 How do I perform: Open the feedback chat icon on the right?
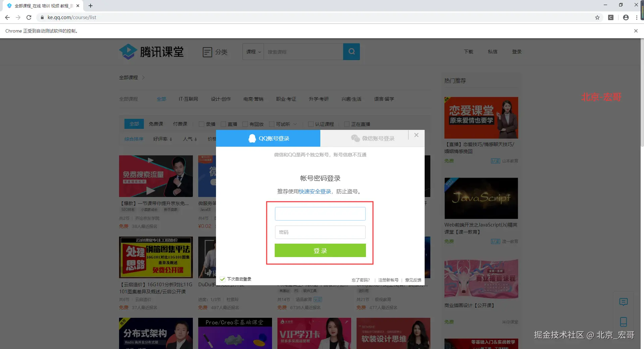(623, 302)
